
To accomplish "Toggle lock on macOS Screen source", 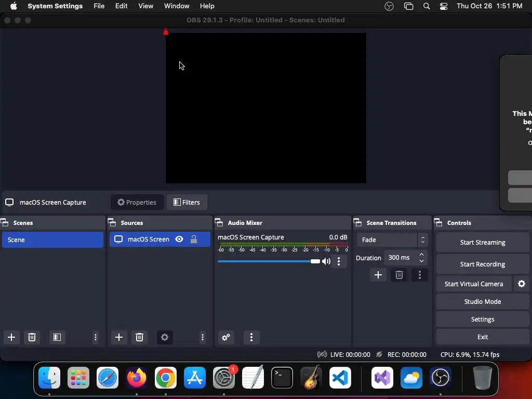I will (x=194, y=239).
